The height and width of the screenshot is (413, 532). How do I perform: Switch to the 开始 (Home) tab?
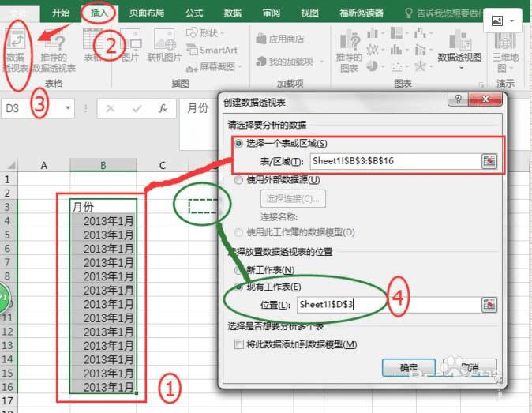point(61,13)
